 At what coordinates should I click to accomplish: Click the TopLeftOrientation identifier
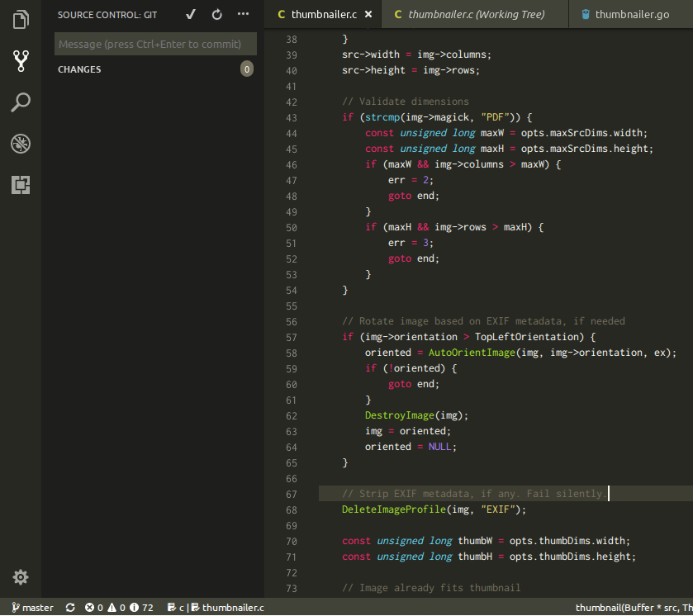coord(527,337)
